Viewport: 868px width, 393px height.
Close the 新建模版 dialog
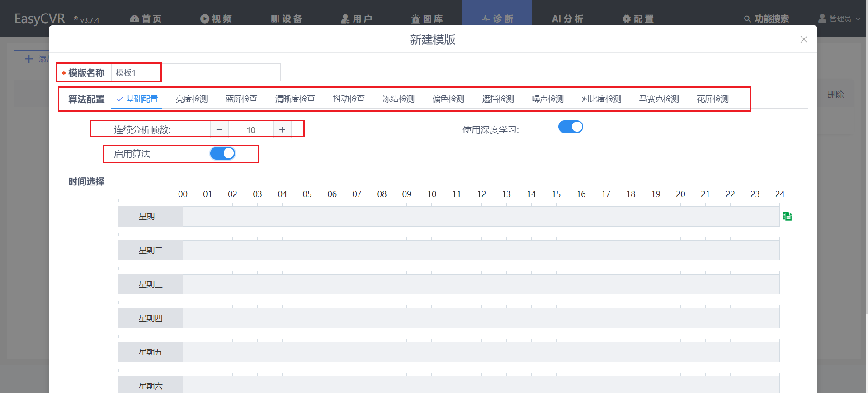(x=803, y=39)
